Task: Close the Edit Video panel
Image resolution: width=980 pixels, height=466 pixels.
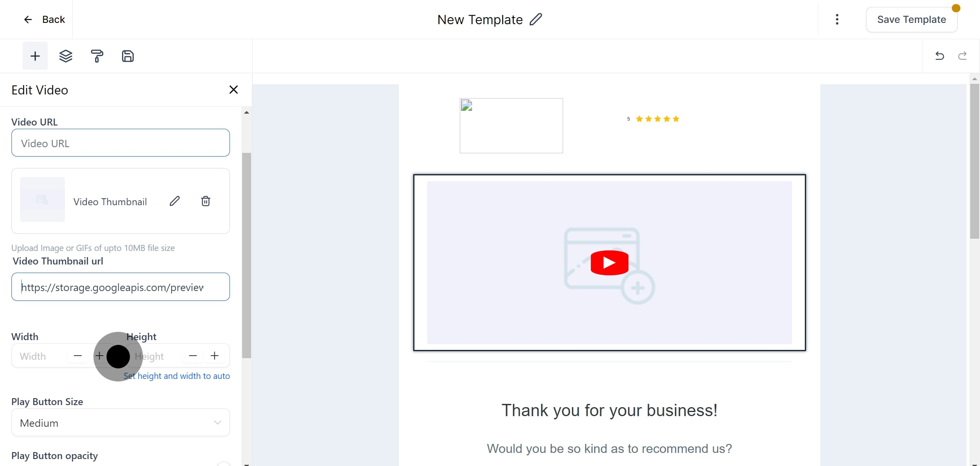Action: point(234,90)
